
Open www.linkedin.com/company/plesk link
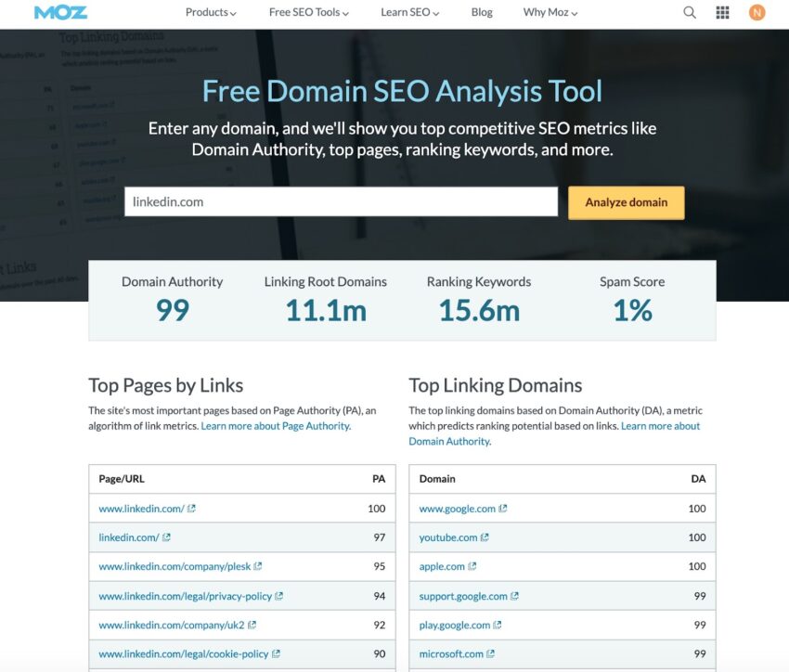175,566
